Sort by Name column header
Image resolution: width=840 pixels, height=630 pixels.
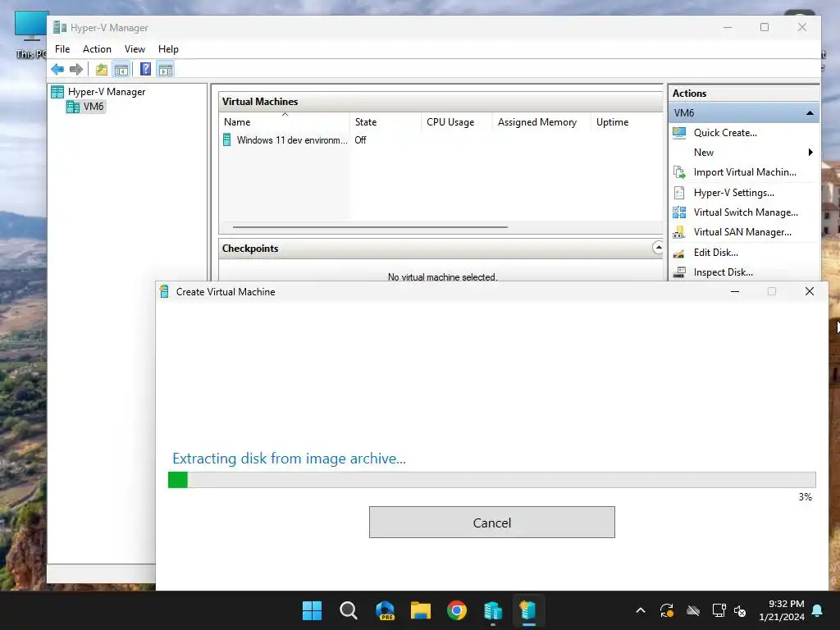(x=284, y=122)
